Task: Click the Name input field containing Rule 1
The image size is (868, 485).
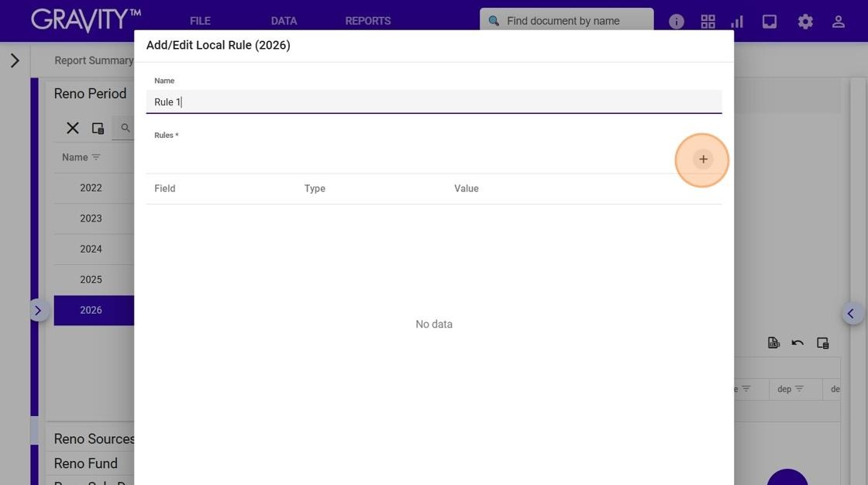Action: pos(434,101)
